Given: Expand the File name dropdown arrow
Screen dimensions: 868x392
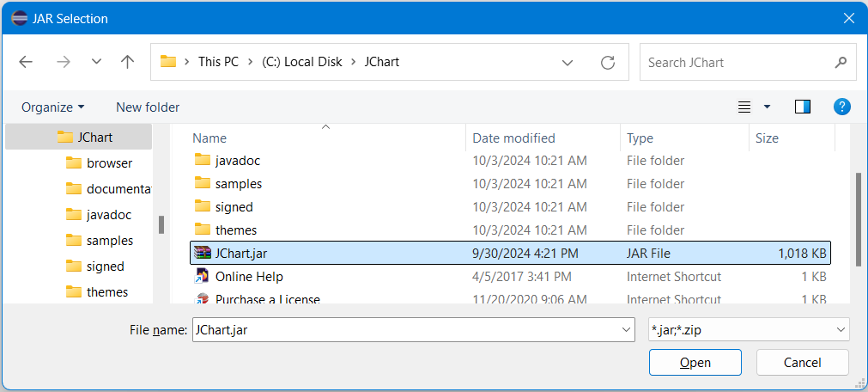Looking at the screenshot, I should [627, 330].
